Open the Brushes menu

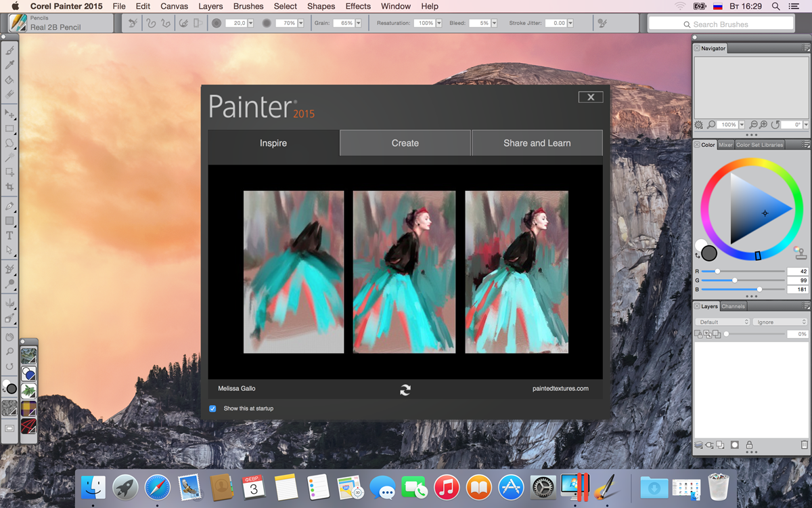(x=248, y=6)
